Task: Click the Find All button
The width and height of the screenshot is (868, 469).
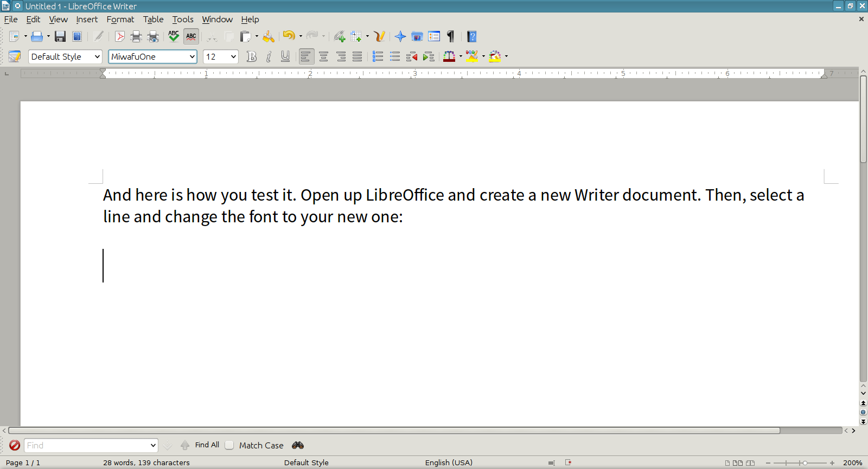Action: tap(207, 445)
